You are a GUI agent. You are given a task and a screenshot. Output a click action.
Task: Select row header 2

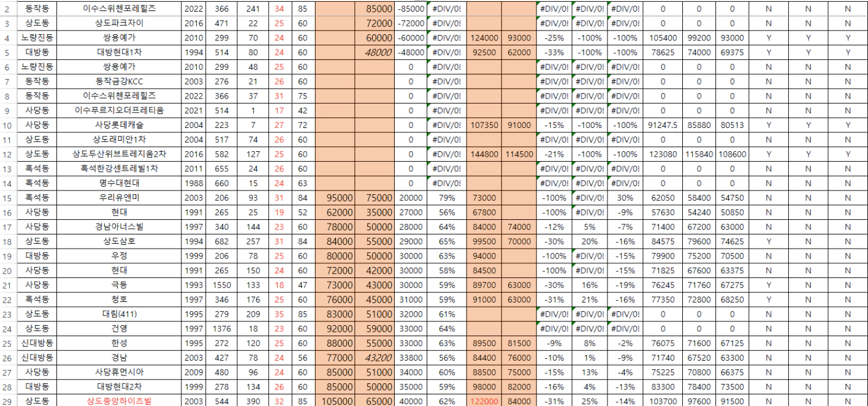6,10
